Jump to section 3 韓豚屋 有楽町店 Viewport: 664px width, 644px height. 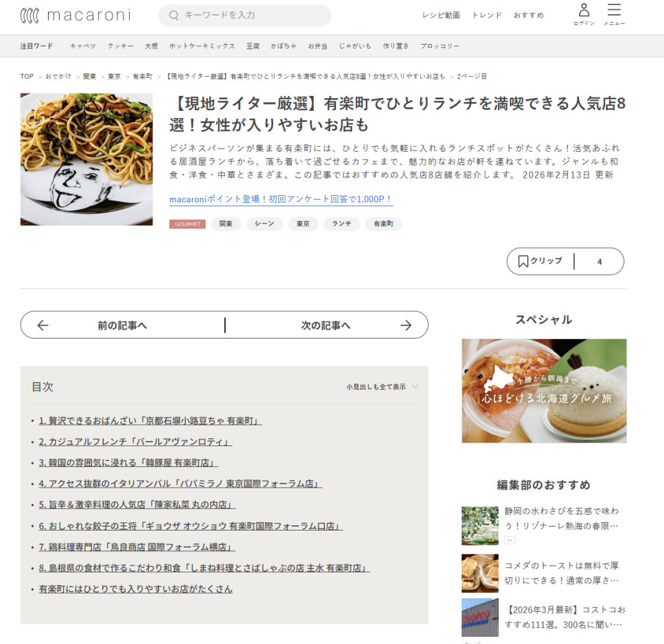[128, 463]
